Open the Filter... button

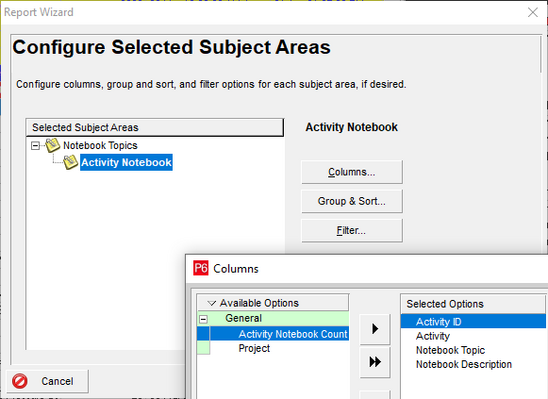tap(352, 231)
